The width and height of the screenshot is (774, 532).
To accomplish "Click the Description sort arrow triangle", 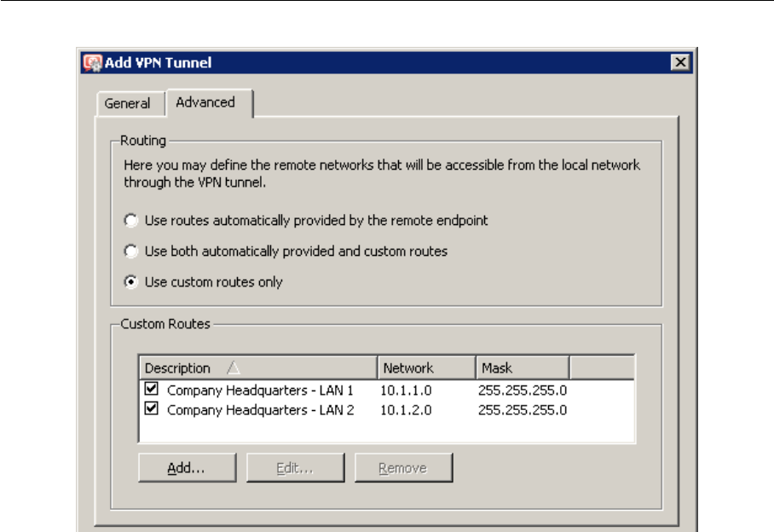I will tap(234, 368).
